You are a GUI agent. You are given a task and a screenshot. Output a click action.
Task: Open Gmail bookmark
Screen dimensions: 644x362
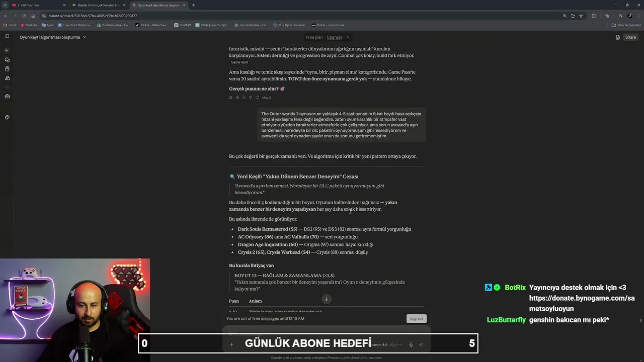click(10, 25)
